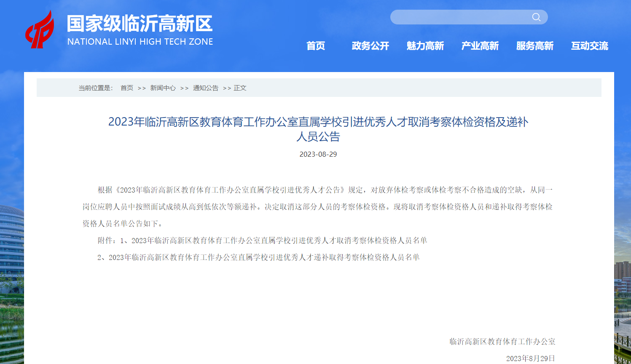Click the magnifier search icon

click(x=536, y=17)
